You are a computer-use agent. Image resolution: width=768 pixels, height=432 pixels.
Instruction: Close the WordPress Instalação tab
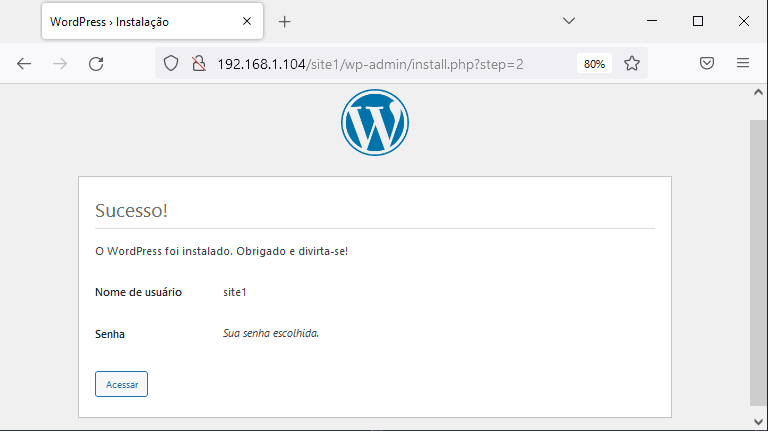(x=247, y=22)
